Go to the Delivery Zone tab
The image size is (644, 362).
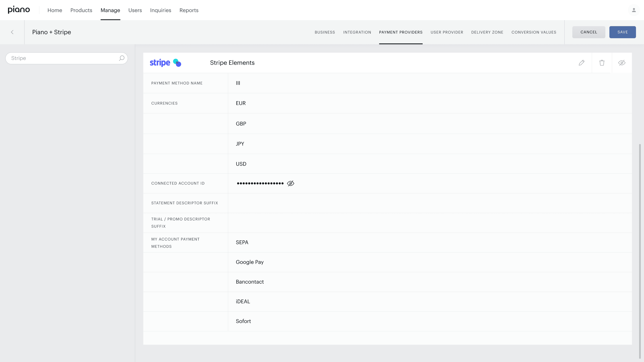pyautogui.click(x=487, y=32)
